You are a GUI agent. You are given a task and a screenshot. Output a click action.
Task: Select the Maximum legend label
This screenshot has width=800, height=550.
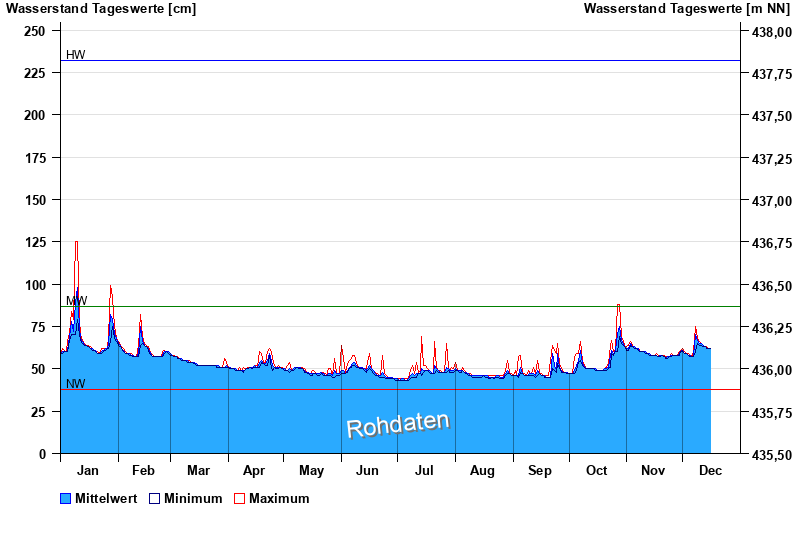point(279,498)
